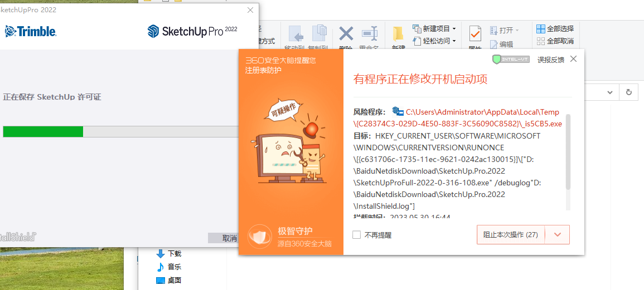Check the 不再提醒 checkbox
Screen dimensions: 644x290
tap(356, 235)
